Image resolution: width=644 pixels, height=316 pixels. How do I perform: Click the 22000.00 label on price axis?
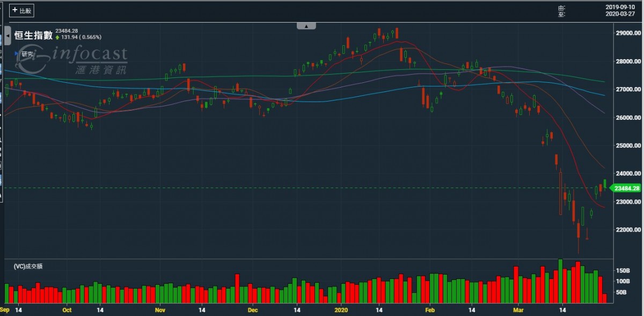628,230
